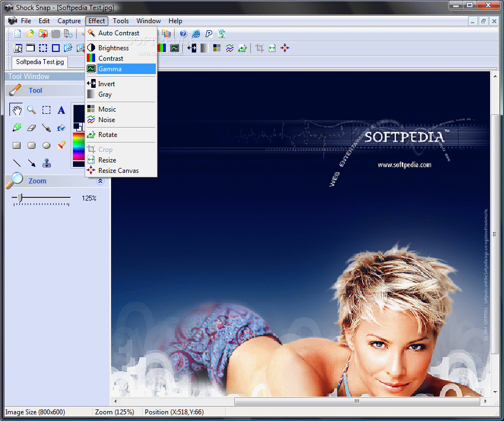Choose Invert from Effect menu

(121, 84)
